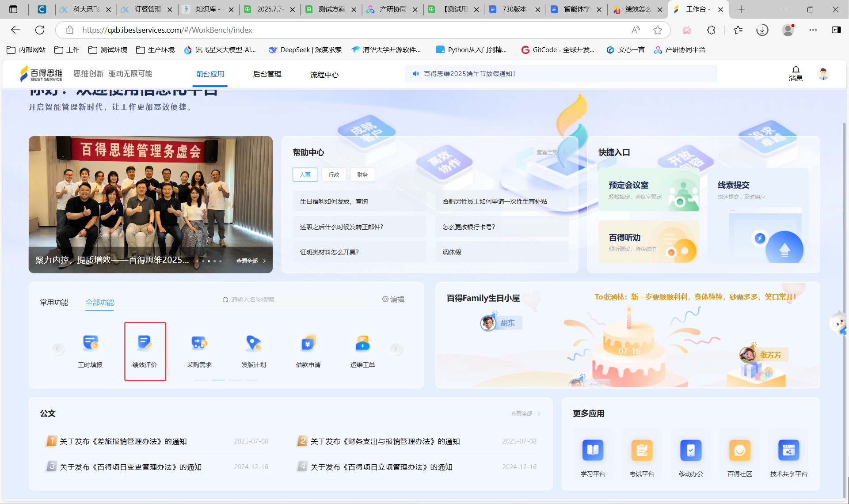Expand 查看全部 in 公文 section
Image resolution: width=849 pixels, height=504 pixels.
[525, 413]
